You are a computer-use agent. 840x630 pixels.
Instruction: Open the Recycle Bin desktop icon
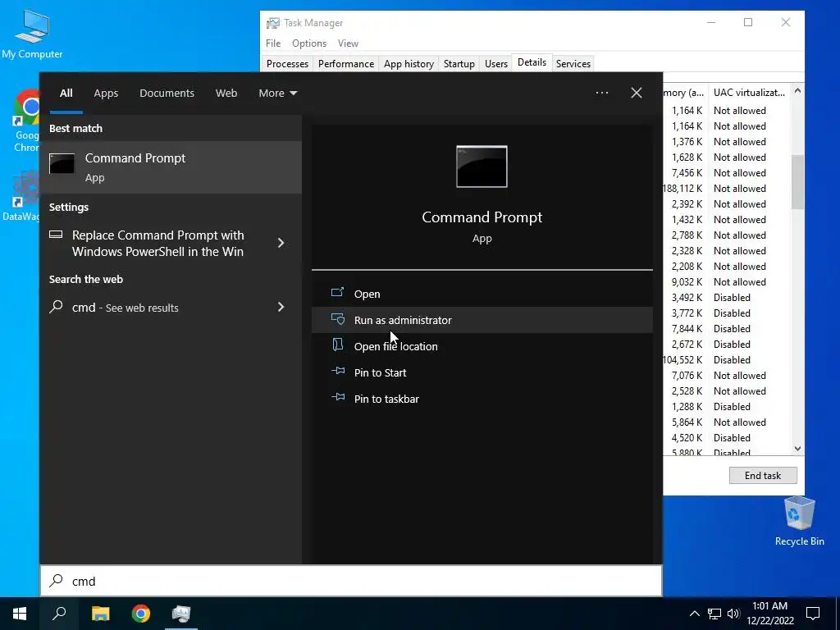(x=799, y=520)
